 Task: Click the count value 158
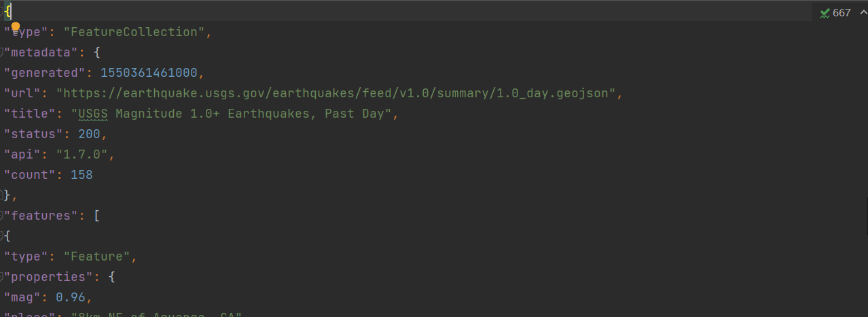(82, 175)
